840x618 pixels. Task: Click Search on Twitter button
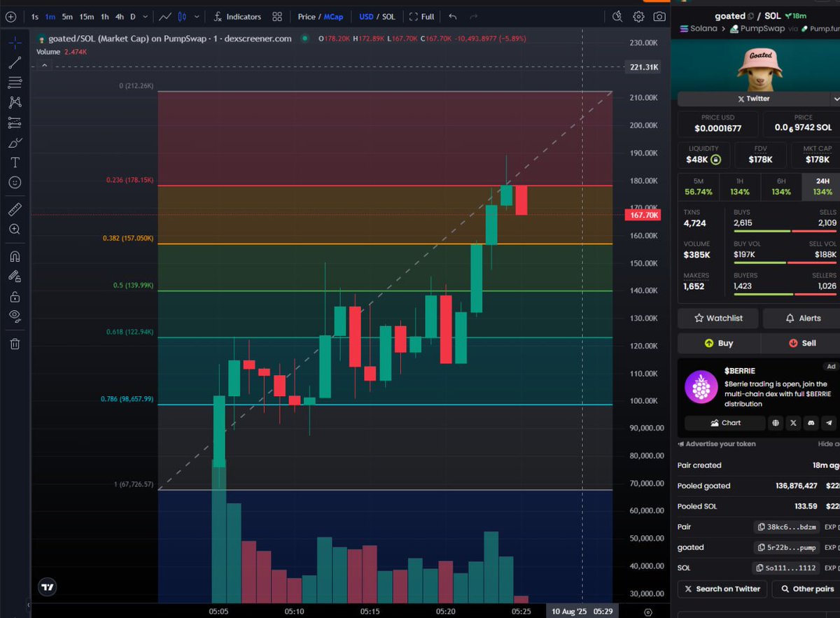click(x=723, y=589)
